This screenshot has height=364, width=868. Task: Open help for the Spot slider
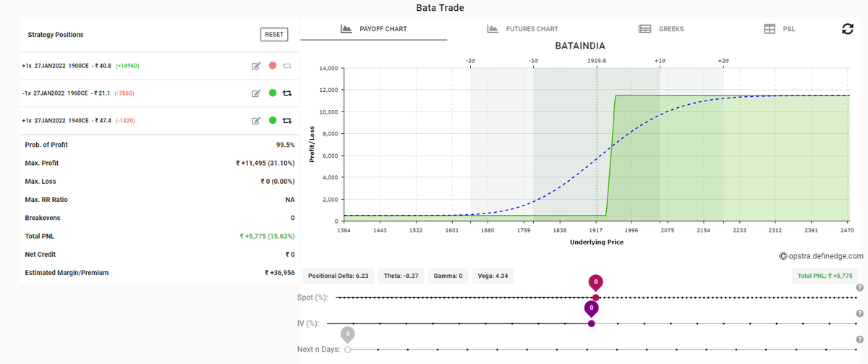[859, 288]
